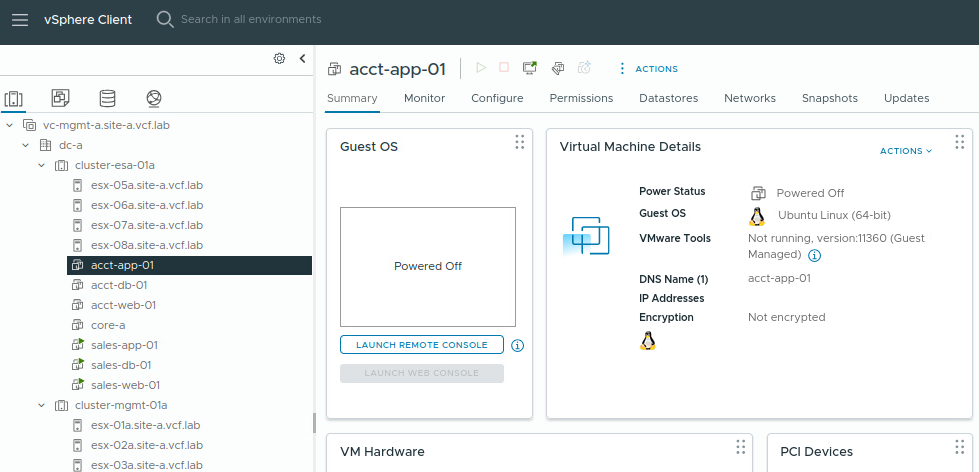This screenshot has width=979, height=472.
Task: Collapse the left navigation panel
Action: (x=302, y=58)
